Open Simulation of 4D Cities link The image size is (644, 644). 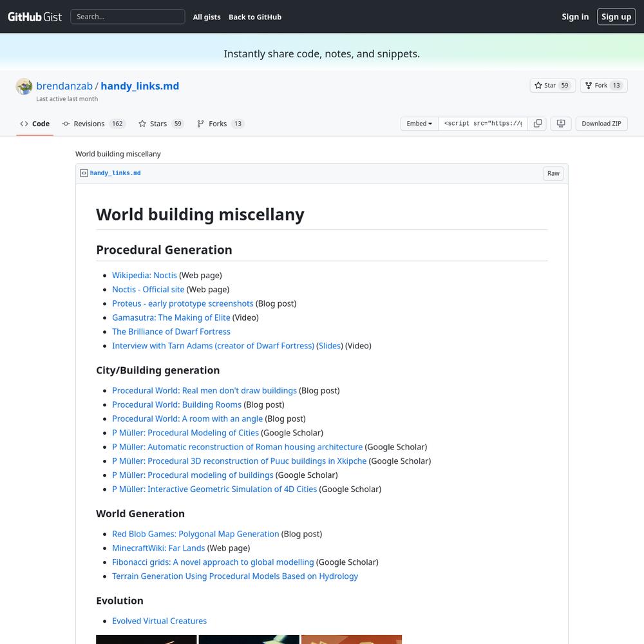point(214,489)
